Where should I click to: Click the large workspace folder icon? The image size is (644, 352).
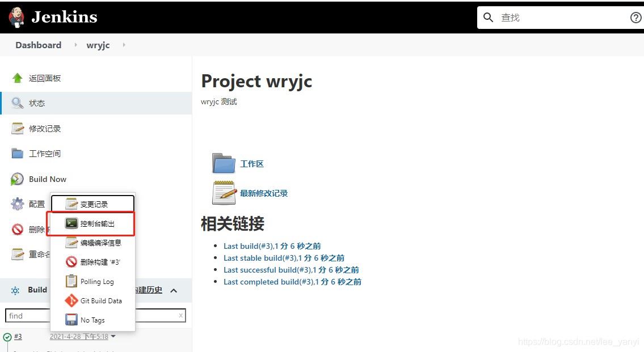(x=224, y=163)
